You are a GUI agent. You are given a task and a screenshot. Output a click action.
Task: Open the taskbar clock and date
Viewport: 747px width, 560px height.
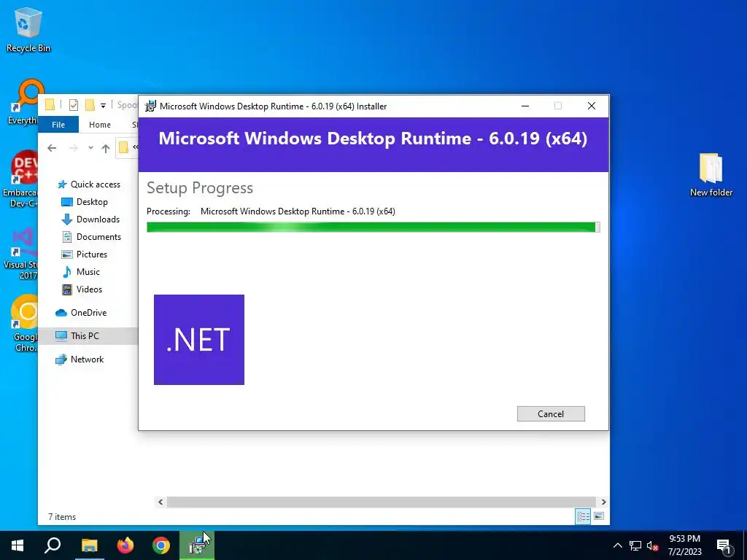click(x=684, y=545)
